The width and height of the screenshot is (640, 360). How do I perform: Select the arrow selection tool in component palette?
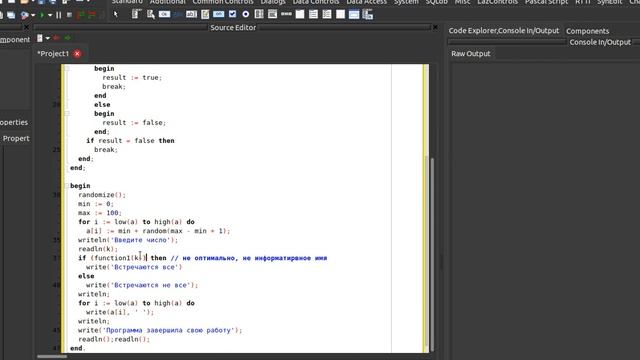coord(116,14)
